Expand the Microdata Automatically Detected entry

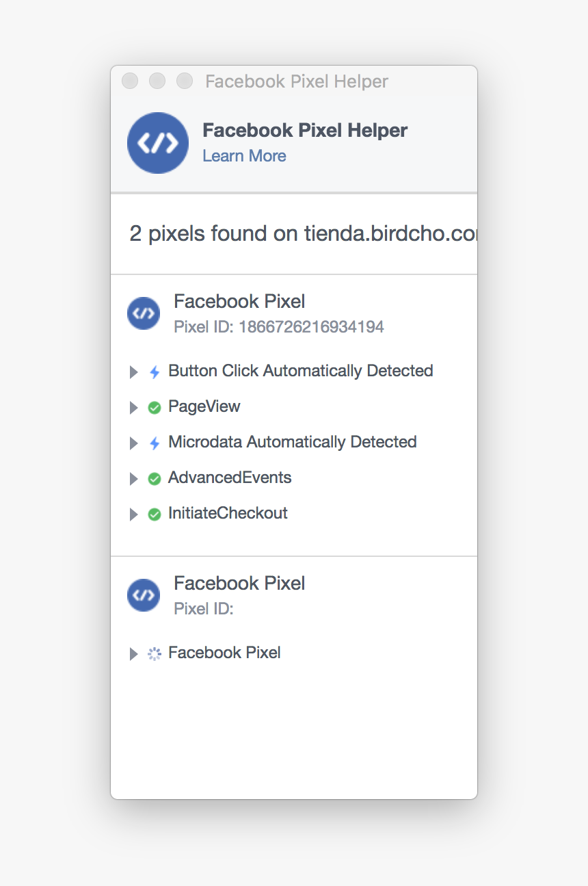133,443
